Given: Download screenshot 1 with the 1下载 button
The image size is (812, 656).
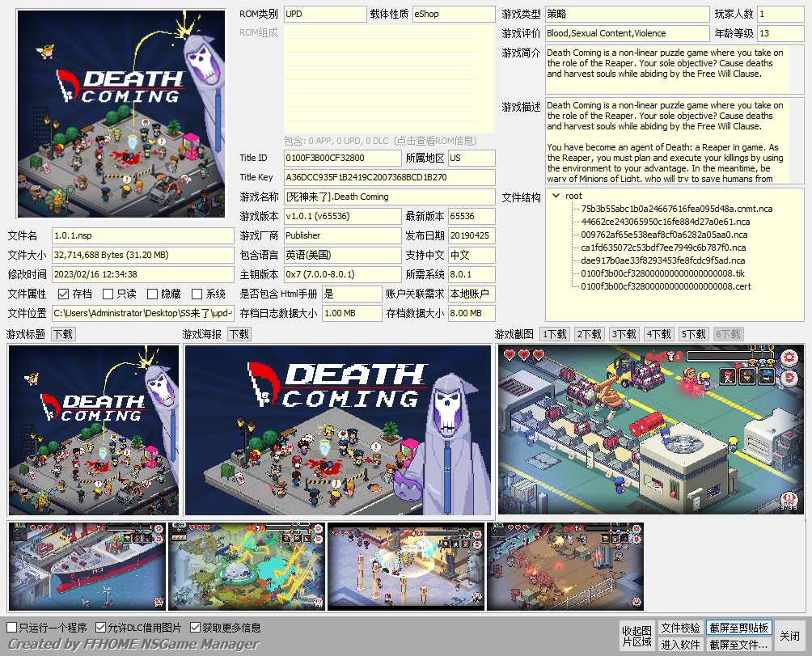Looking at the screenshot, I should [x=555, y=334].
